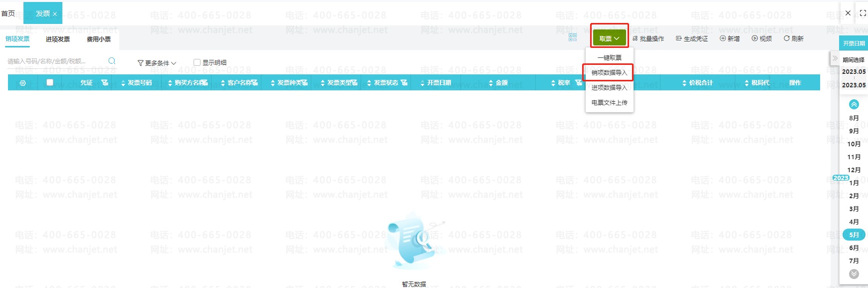Click the 开票日期 panel tab

[x=854, y=43]
